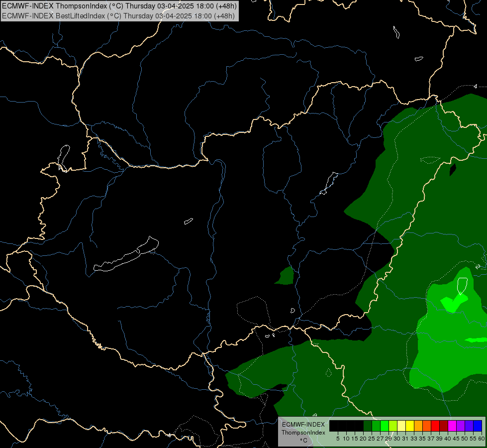Image resolution: width=487 pixels, height=448 pixels.
Task: Click the indigo 50–55 legend swatch
Action: click(469, 426)
